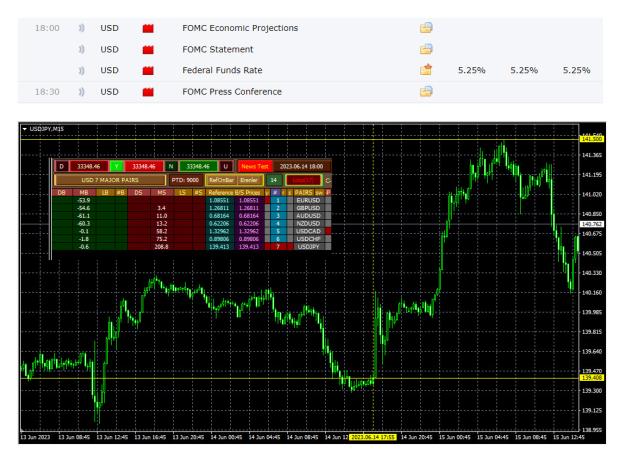
Task: Click the DS column header
Action: (x=138, y=192)
